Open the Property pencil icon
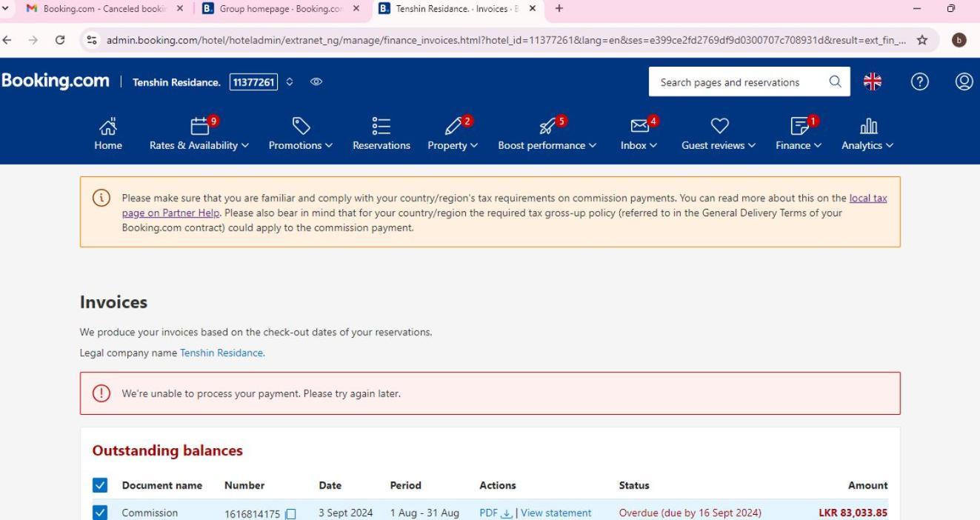The height and width of the screenshot is (520, 980). [453, 127]
